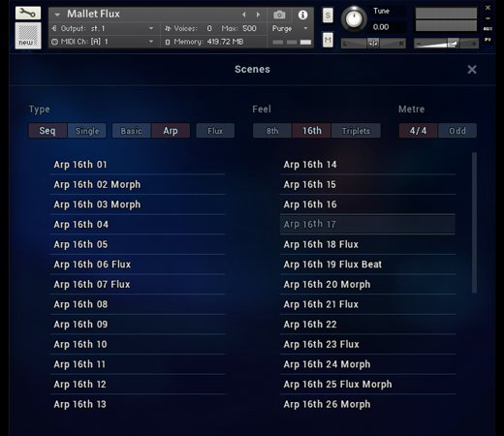Click the camera snapshot icon

(279, 15)
